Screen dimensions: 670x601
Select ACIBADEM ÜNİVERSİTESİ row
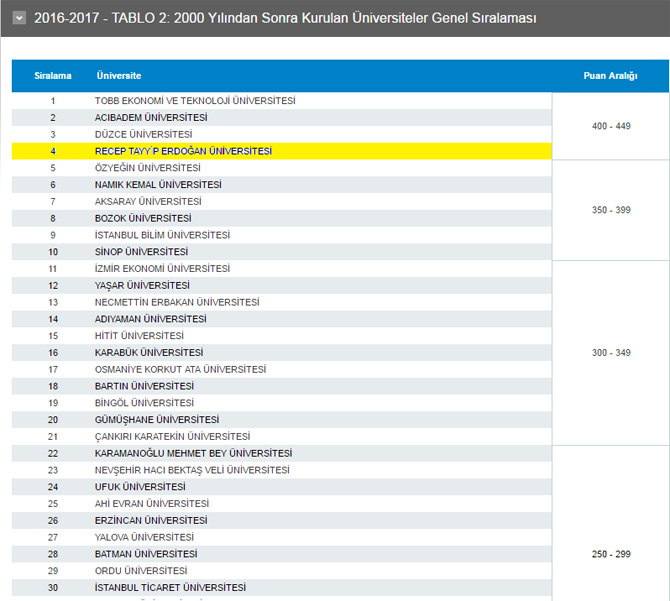282,117
